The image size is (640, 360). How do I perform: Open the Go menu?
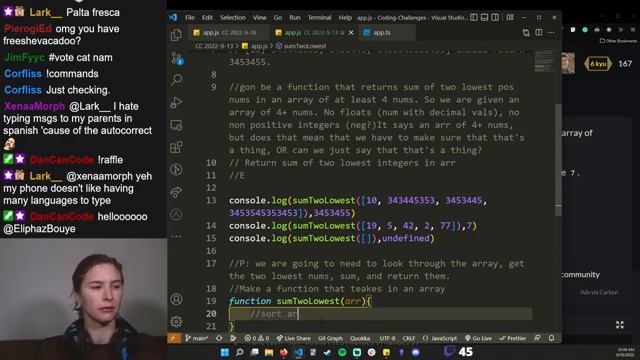pos(278,18)
